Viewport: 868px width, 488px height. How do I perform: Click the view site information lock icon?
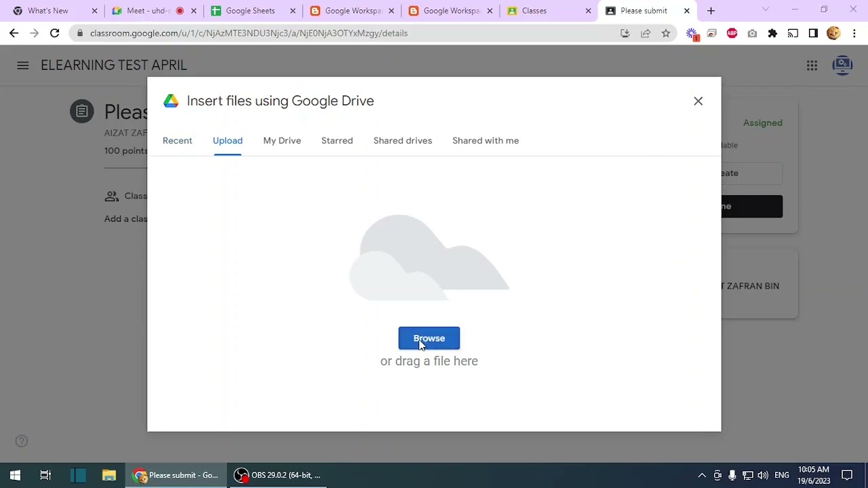click(80, 33)
